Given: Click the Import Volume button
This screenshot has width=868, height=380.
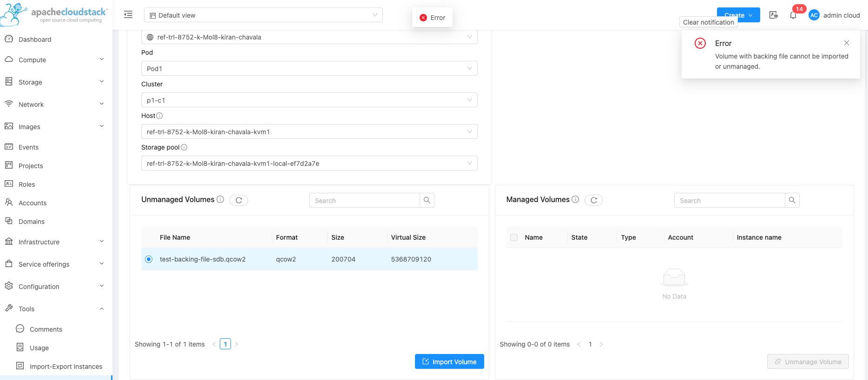Looking at the screenshot, I should pos(449,361).
